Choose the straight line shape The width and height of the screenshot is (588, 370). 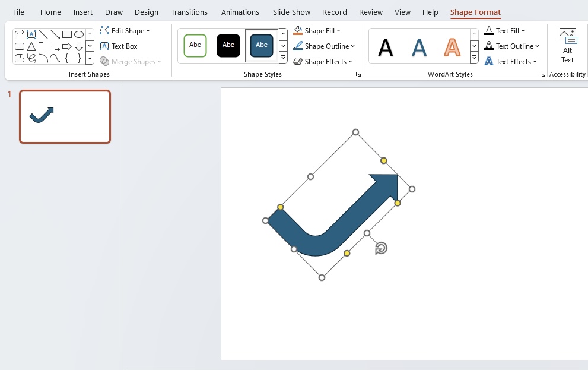coord(43,34)
